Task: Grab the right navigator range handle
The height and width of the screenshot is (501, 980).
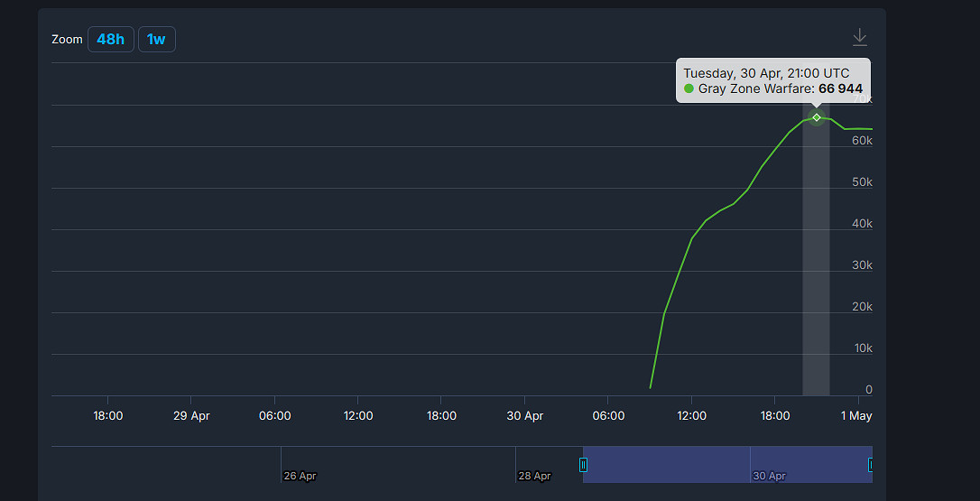Action: [x=871, y=465]
